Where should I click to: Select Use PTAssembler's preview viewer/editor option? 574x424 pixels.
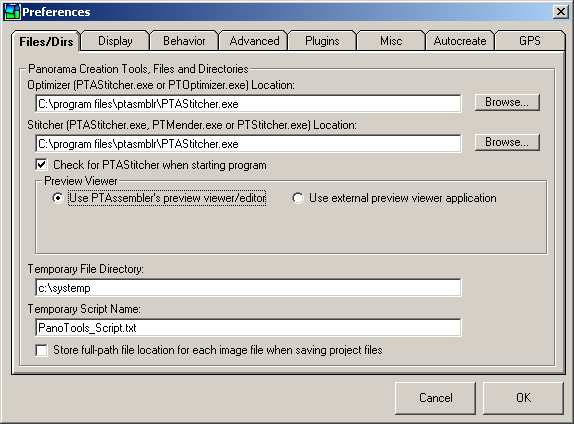point(57,198)
